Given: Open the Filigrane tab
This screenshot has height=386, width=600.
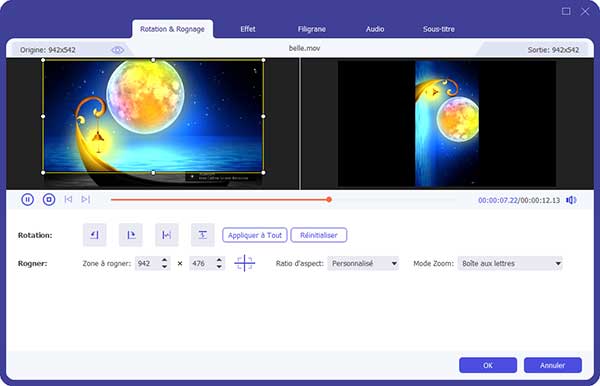Looking at the screenshot, I should (x=311, y=29).
